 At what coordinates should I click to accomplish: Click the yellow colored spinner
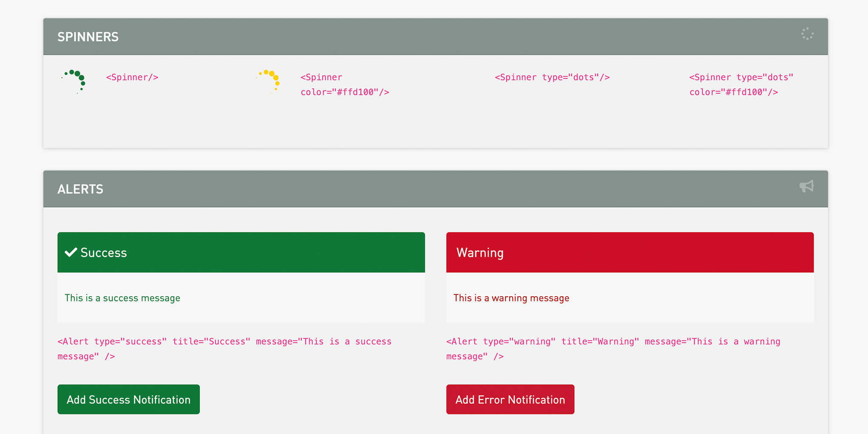click(269, 81)
